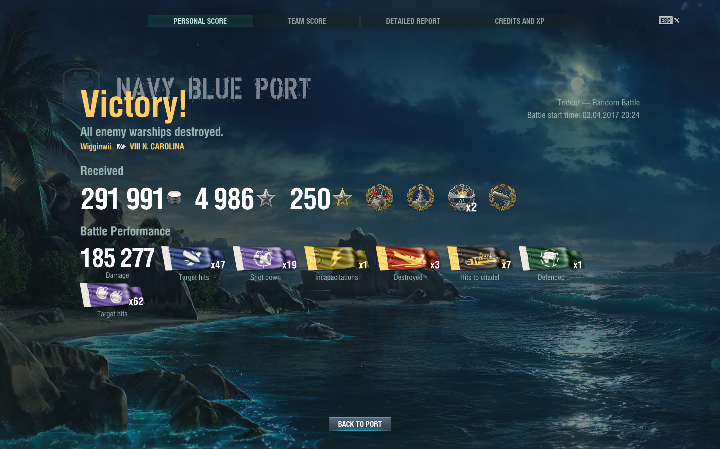Click the silver credits coin icon
720x449 pixels.
(174, 198)
